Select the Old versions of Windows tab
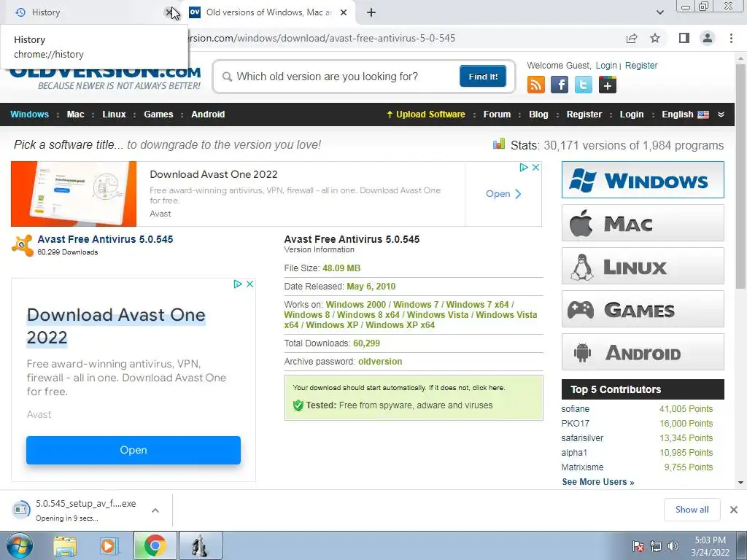This screenshot has height=560, width=747. pyautogui.click(x=269, y=12)
